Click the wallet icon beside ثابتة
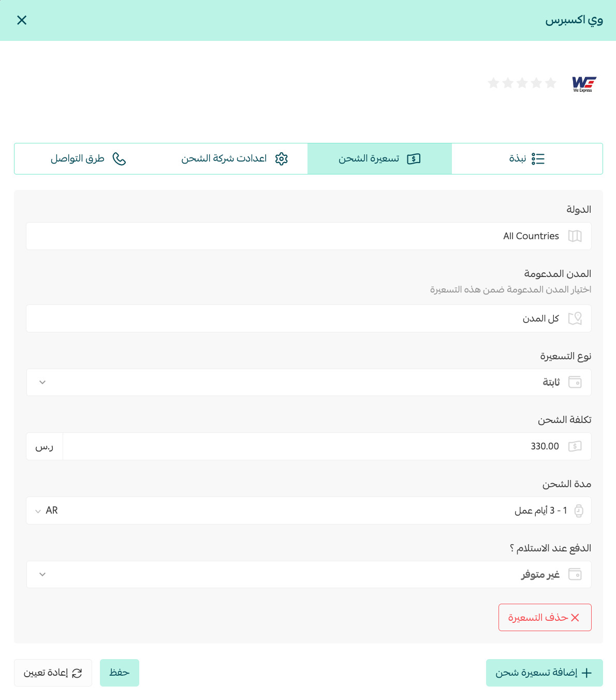616x700 pixels. click(x=575, y=382)
